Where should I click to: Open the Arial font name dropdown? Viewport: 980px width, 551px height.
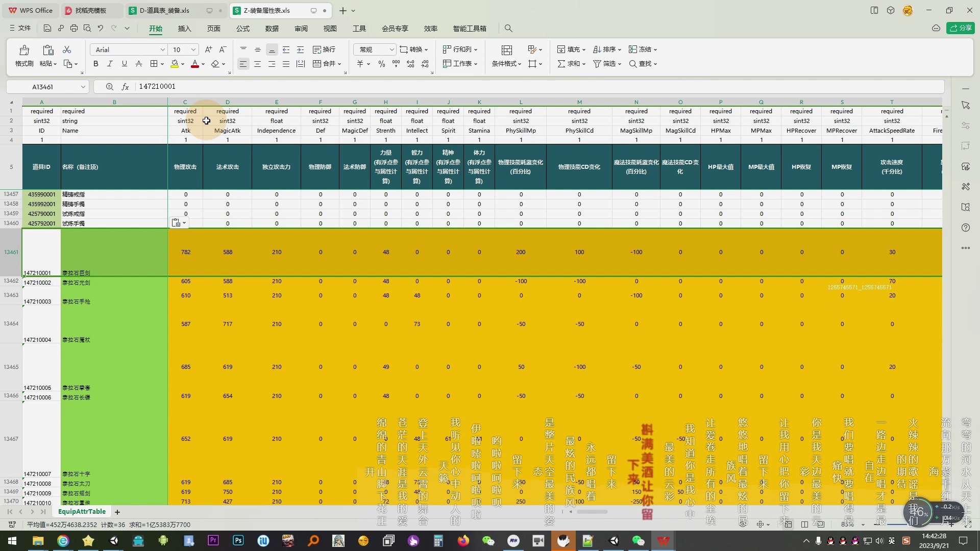click(x=162, y=49)
